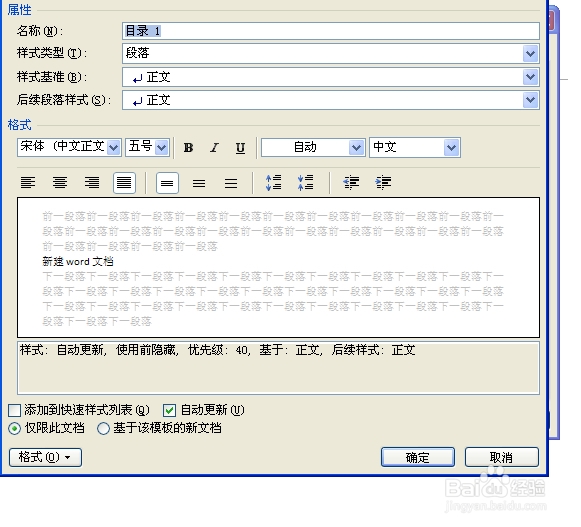Click style description text box
This screenshot has height=527, width=581.
pos(278,368)
